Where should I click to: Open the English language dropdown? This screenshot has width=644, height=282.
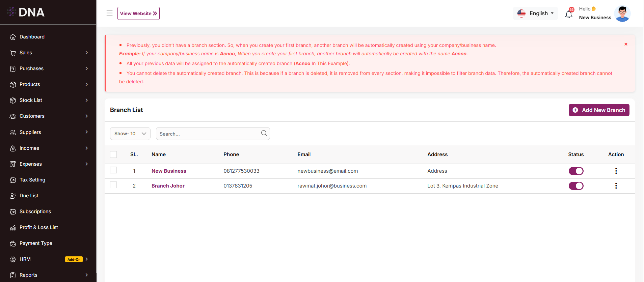[x=535, y=13]
